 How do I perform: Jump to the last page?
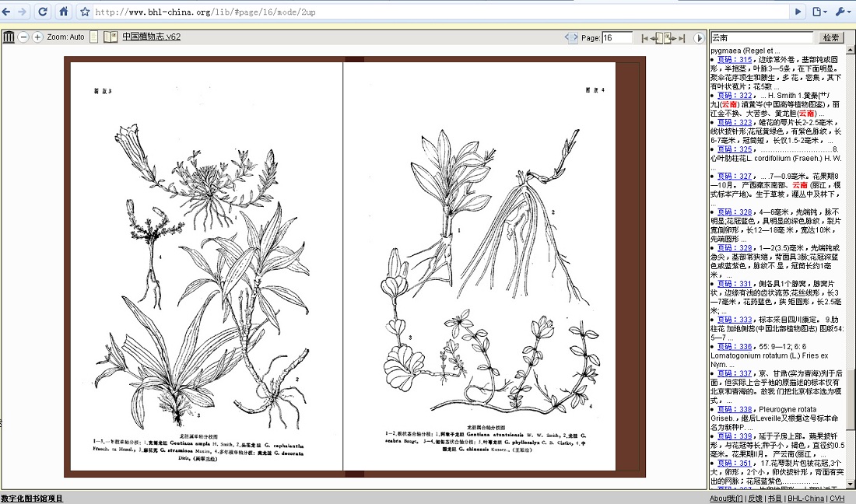(x=682, y=38)
